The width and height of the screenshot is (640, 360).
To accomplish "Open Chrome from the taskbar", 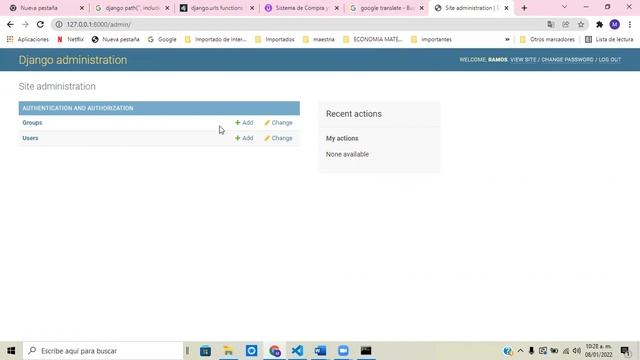I will 275,351.
